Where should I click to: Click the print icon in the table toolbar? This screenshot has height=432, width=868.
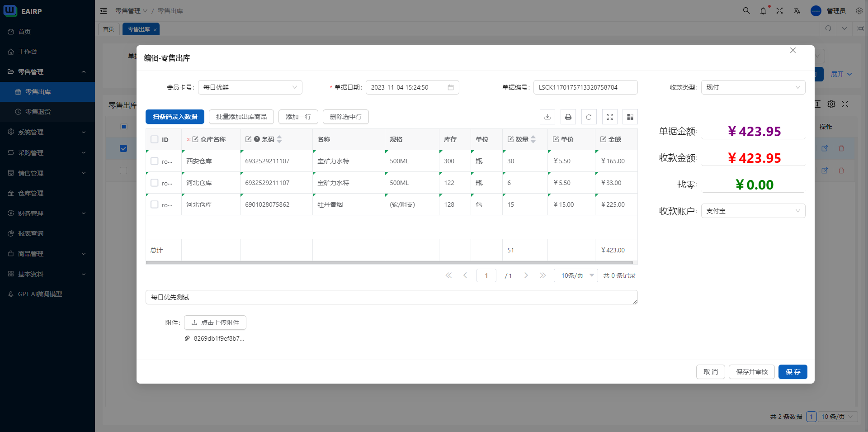(x=568, y=117)
